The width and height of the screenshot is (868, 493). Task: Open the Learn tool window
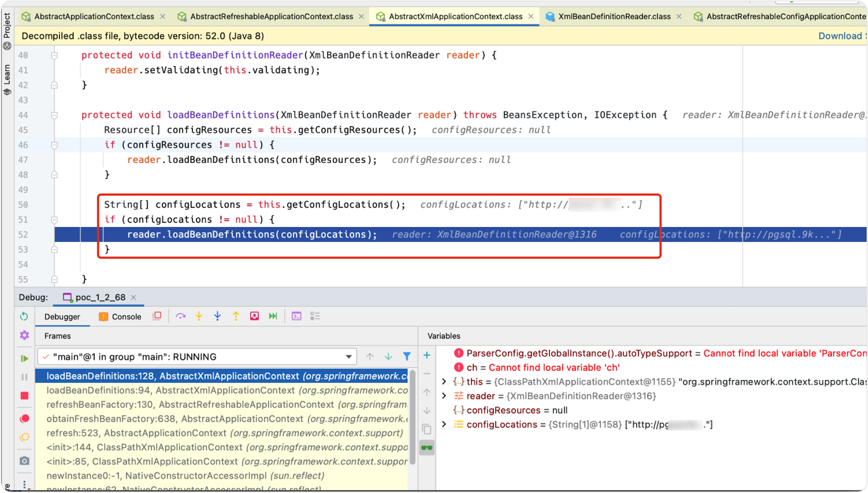coord(7,80)
